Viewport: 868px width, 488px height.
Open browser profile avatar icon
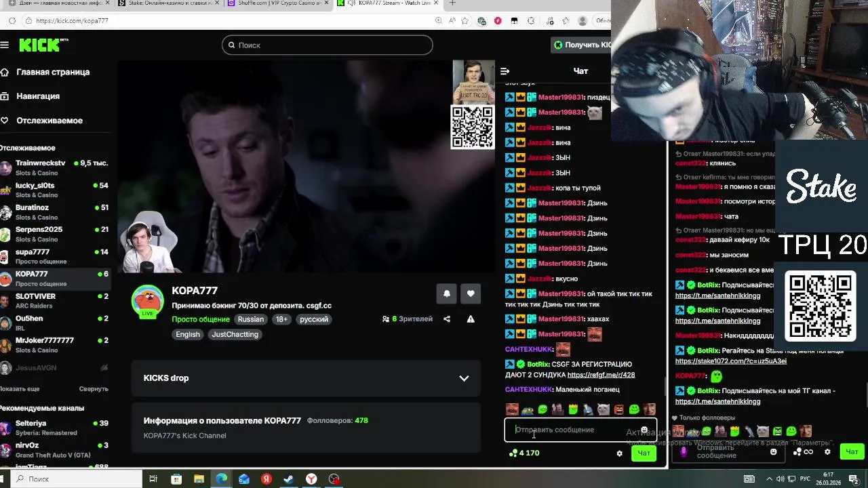tap(583, 21)
